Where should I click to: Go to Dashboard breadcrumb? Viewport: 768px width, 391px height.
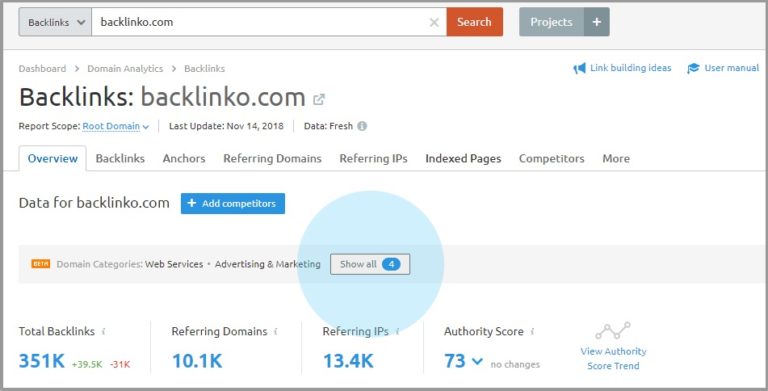pyautogui.click(x=42, y=69)
